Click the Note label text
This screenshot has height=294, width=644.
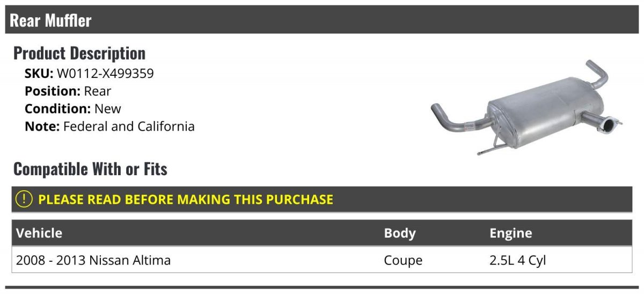[x=42, y=127]
